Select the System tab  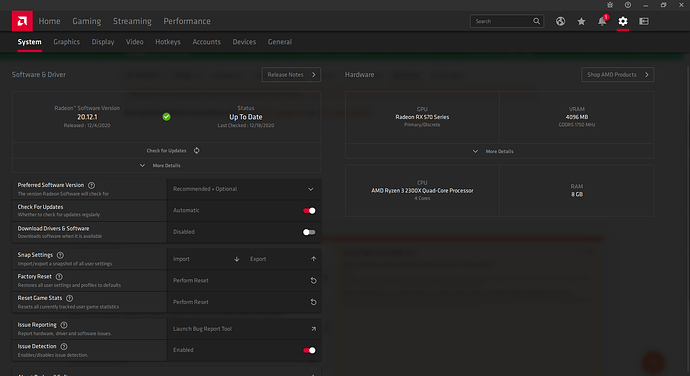(x=29, y=42)
